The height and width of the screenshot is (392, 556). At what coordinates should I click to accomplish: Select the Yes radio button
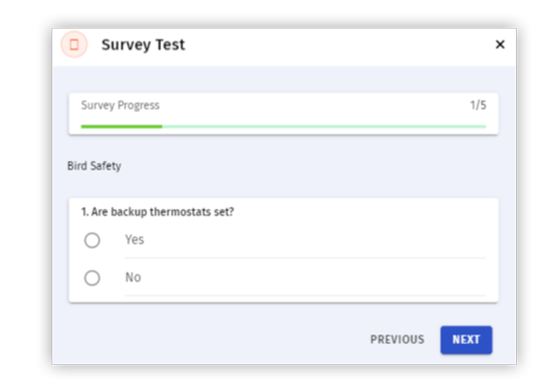click(x=92, y=240)
